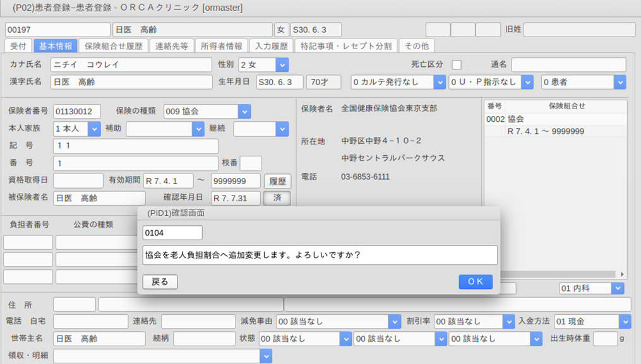Select the 連絡先等 tab
Screen dimensions: 641x364
(x=172, y=46)
